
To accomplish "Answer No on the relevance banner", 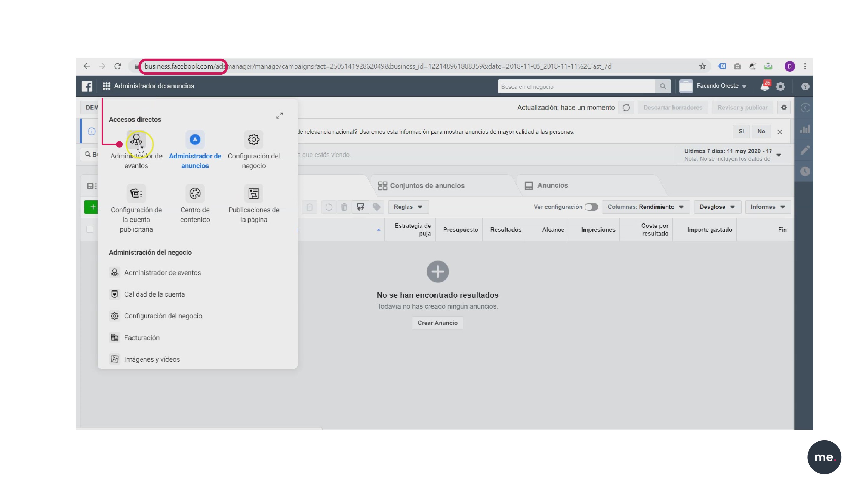I will pos(761,132).
